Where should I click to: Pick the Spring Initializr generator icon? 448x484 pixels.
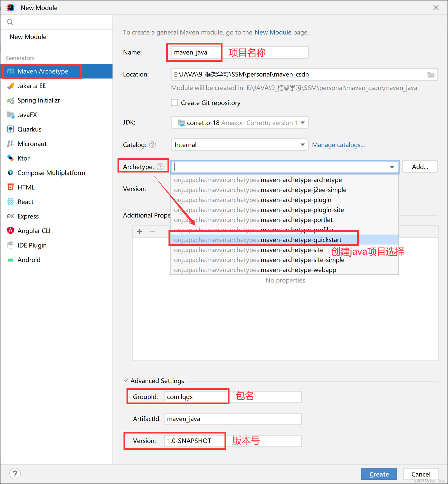10,100
